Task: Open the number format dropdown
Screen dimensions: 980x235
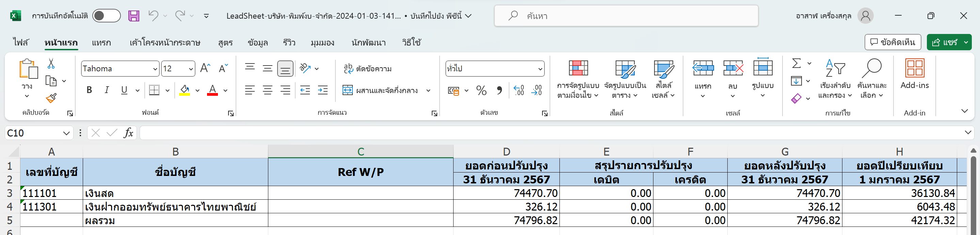Action: pyautogui.click(x=540, y=69)
